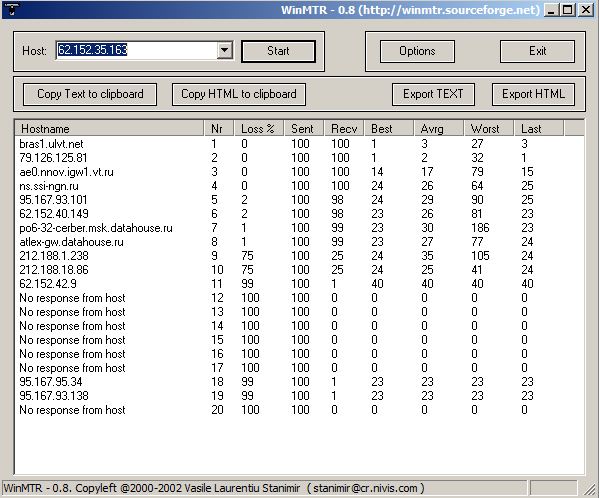Select No response row number 20

point(300,410)
